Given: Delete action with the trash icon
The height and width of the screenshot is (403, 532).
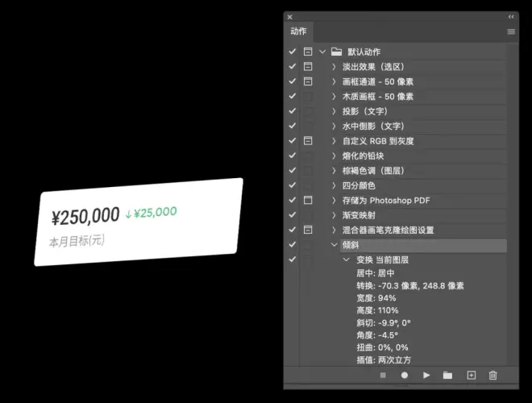Looking at the screenshot, I should point(493,375).
